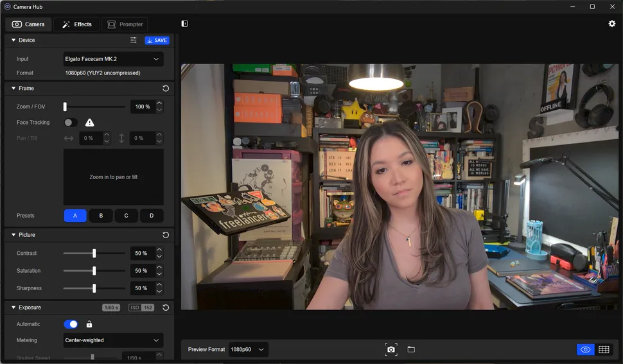Switch to the Prompter tab

pos(125,24)
